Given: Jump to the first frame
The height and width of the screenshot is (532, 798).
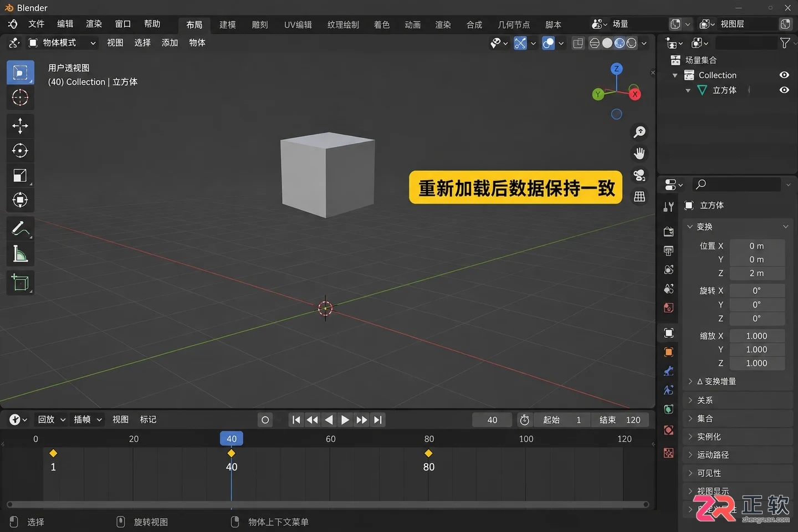Looking at the screenshot, I should point(296,420).
